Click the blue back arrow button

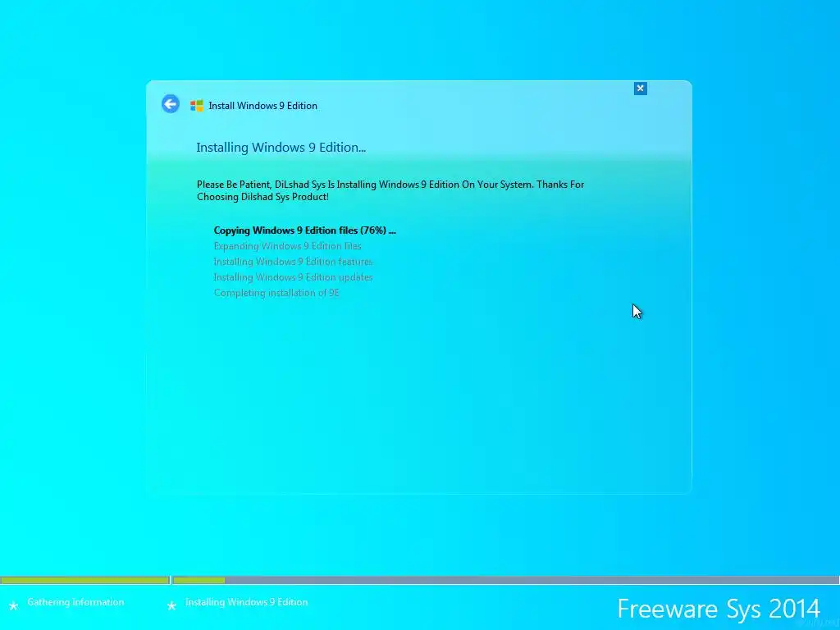(171, 104)
